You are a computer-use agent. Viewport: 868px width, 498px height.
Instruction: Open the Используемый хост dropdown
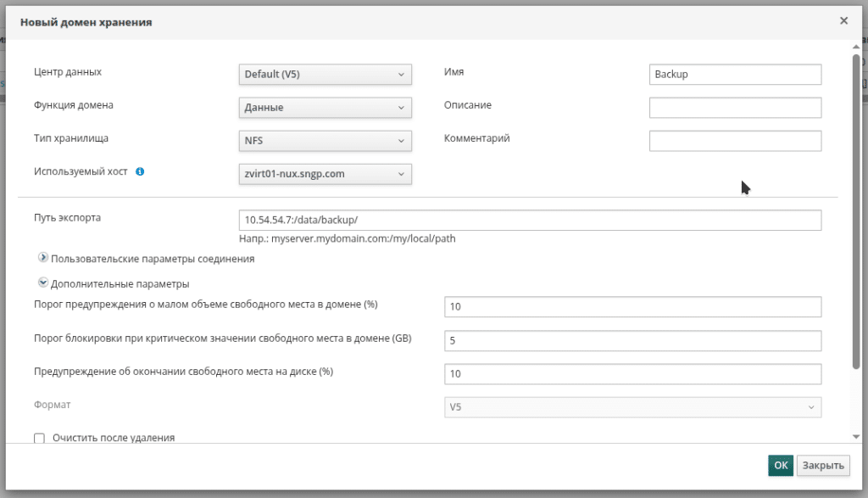pyautogui.click(x=325, y=174)
